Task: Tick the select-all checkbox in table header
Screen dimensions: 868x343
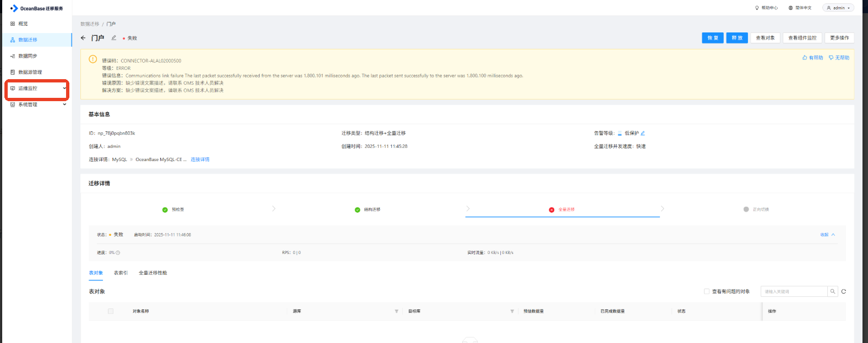Action: (x=111, y=311)
